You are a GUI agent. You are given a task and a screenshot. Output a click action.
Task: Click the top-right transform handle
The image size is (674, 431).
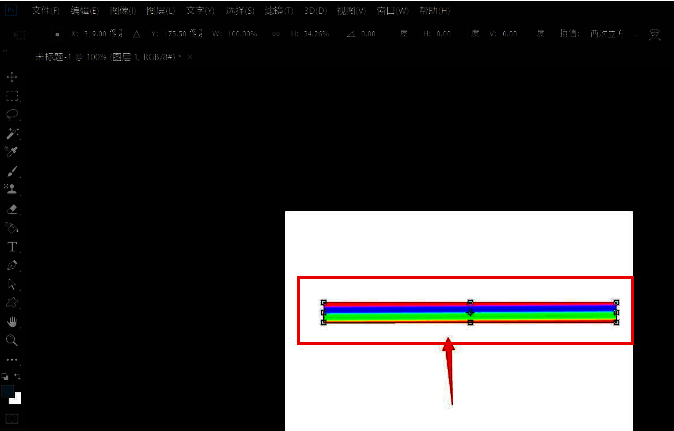point(616,302)
